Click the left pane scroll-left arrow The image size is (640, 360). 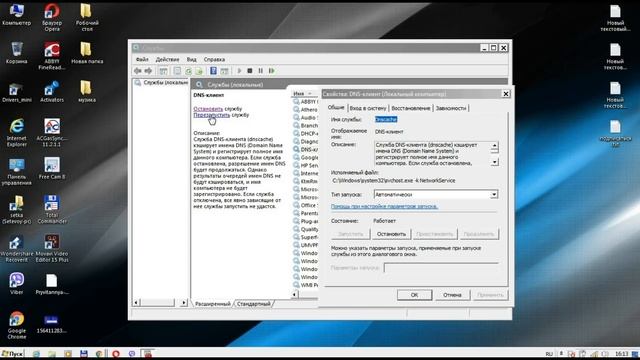136,303
